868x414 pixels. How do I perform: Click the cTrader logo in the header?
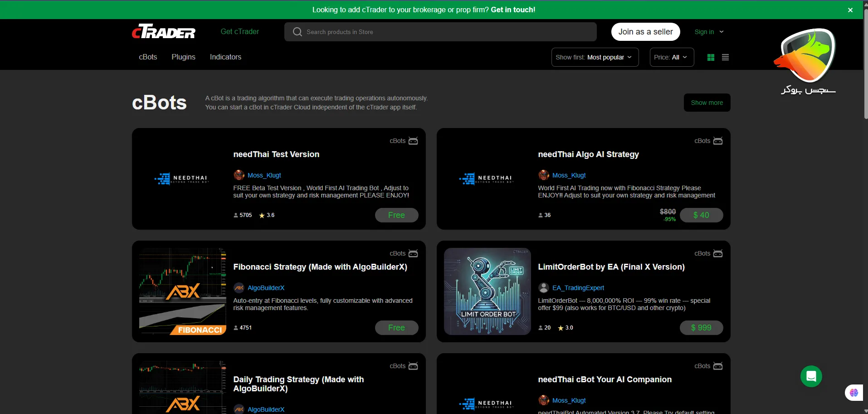tap(163, 32)
